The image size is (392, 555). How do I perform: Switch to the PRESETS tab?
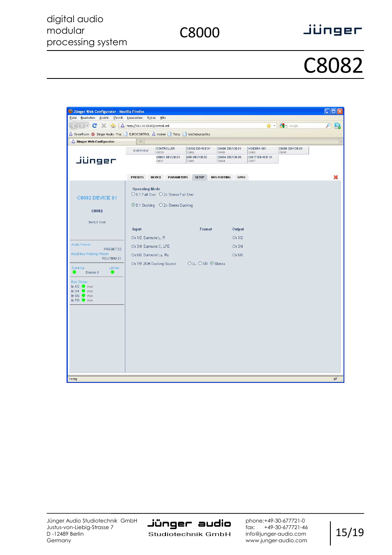[x=137, y=177]
